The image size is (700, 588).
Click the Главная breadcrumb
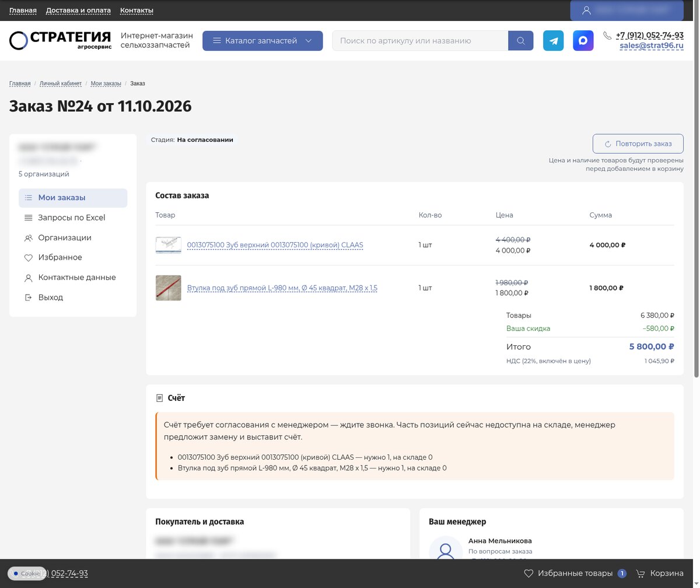click(20, 83)
